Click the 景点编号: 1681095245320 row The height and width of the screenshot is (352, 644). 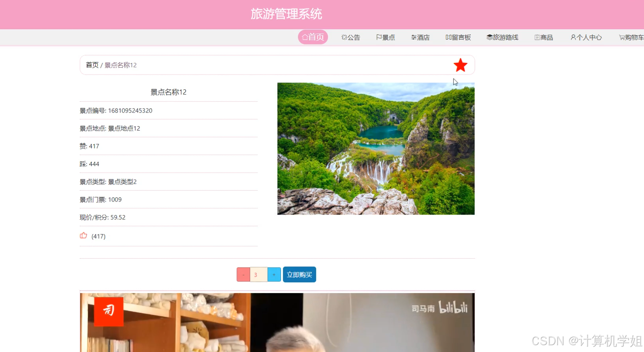point(169,111)
